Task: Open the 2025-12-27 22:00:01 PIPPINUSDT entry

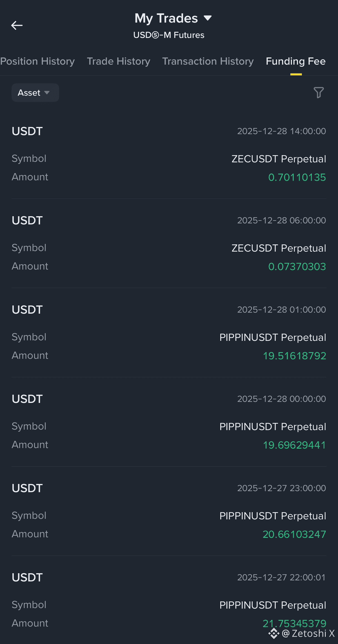Action: [169, 600]
